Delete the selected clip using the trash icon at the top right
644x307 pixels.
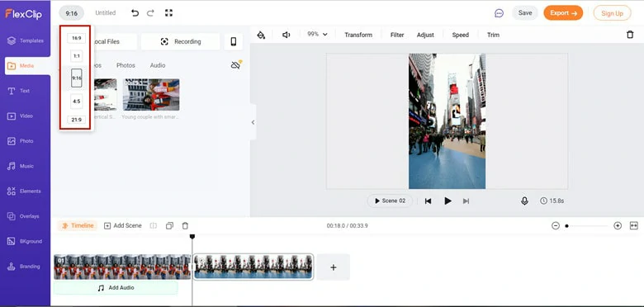(630, 35)
